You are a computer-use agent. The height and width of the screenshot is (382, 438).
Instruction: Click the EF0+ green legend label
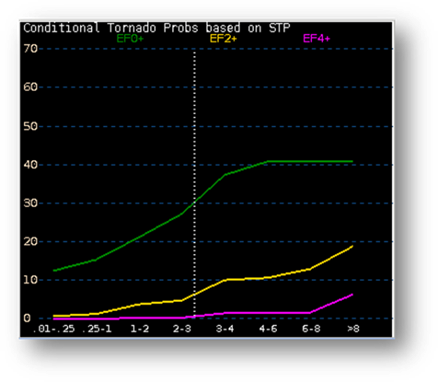(x=130, y=39)
